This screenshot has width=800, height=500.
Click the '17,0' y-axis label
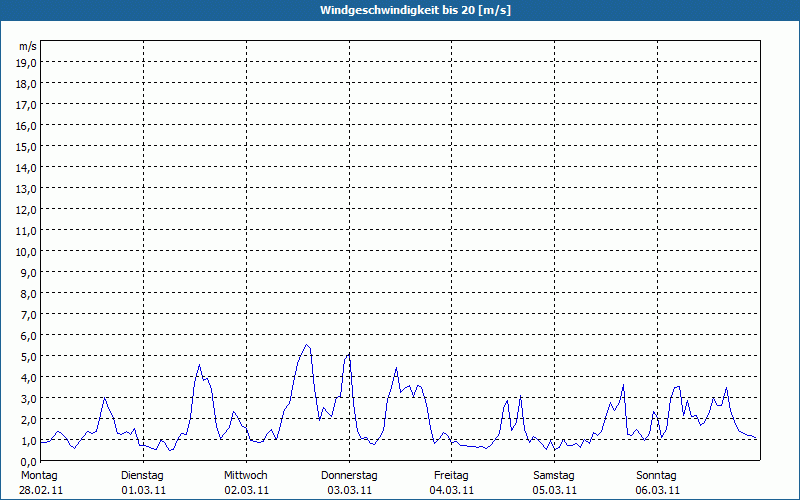(x=27, y=106)
